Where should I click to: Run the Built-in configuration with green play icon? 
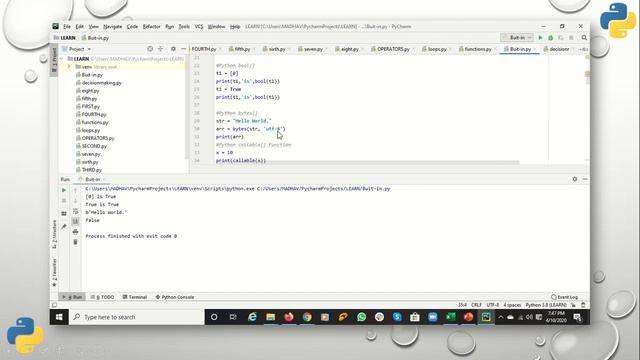[540, 38]
